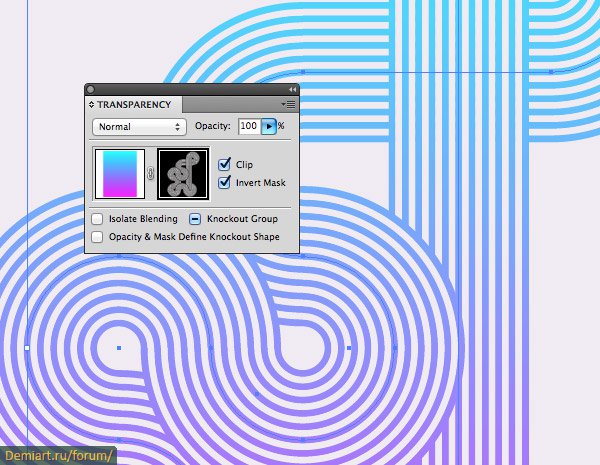Uncheck the Invert Mask checkbox
600x465 pixels.
pos(224,182)
